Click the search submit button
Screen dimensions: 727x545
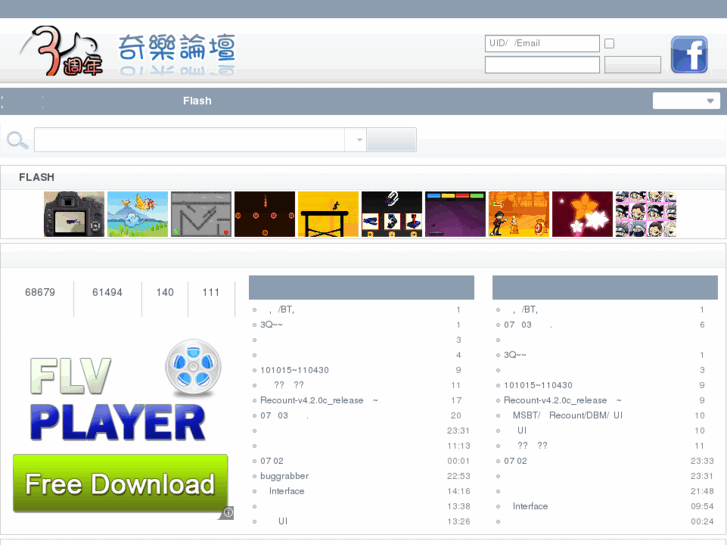pyautogui.click(x=391, y=140)
